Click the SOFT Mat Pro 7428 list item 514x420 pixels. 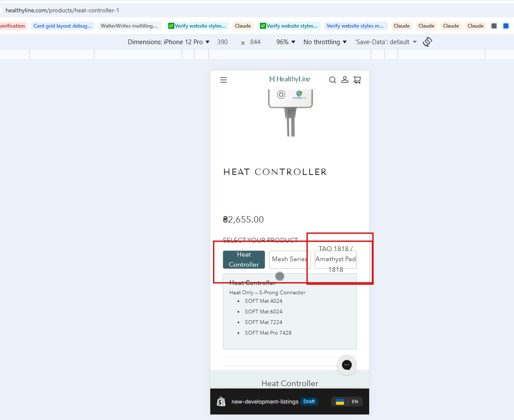coord(268,333)
